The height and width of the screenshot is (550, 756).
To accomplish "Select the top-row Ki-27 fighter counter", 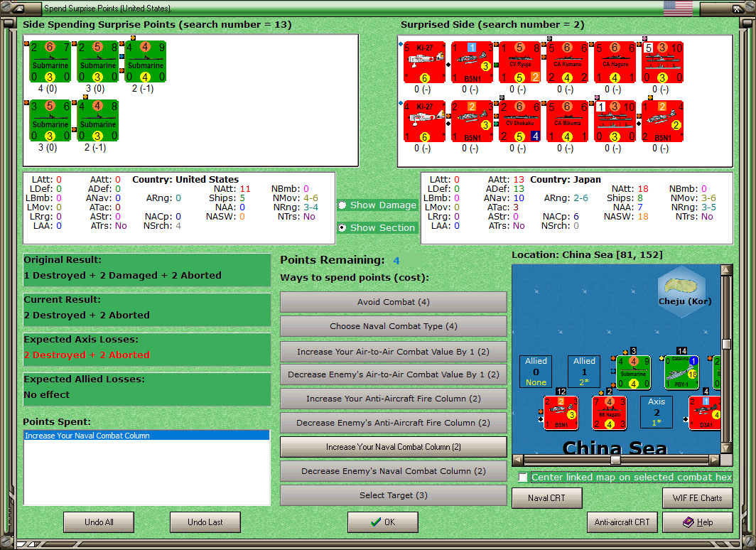I will tap(424, 63).
